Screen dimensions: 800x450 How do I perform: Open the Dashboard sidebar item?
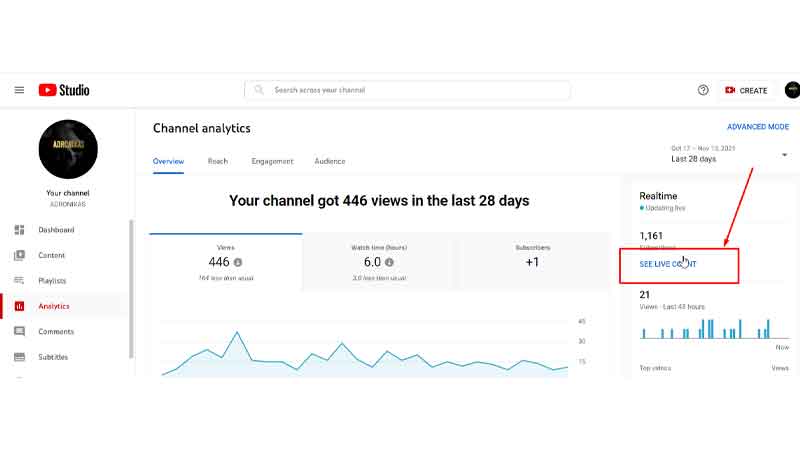pos(65,230)
